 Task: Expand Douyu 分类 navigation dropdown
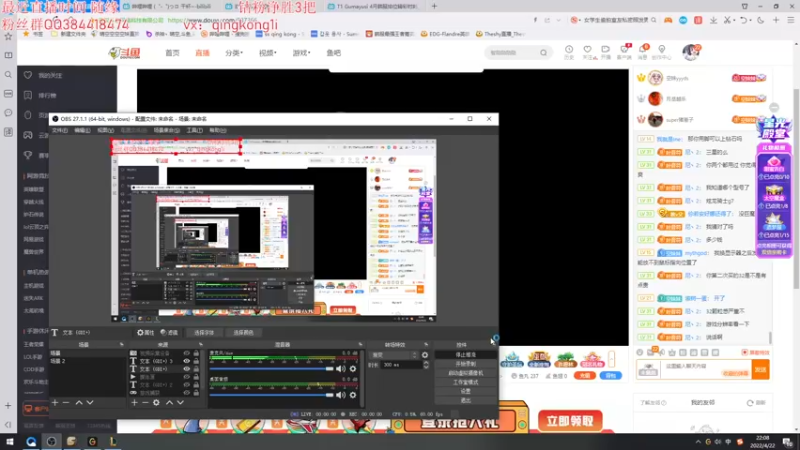coord(234,53)
